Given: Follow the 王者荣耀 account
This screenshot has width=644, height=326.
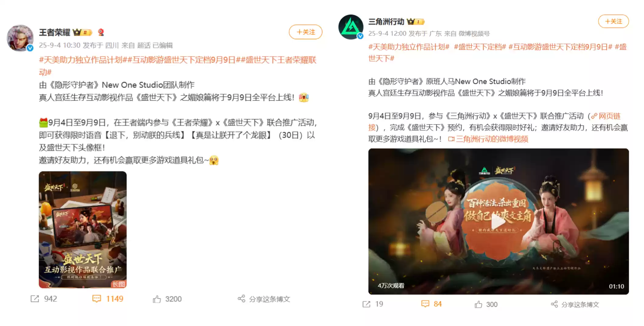Looking at the screenshot, I should pyautogui.click(x=306, y=32).
